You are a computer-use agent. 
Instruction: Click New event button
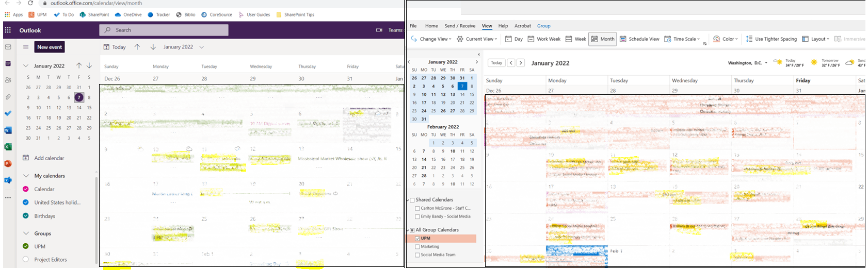tap(50, 47)
